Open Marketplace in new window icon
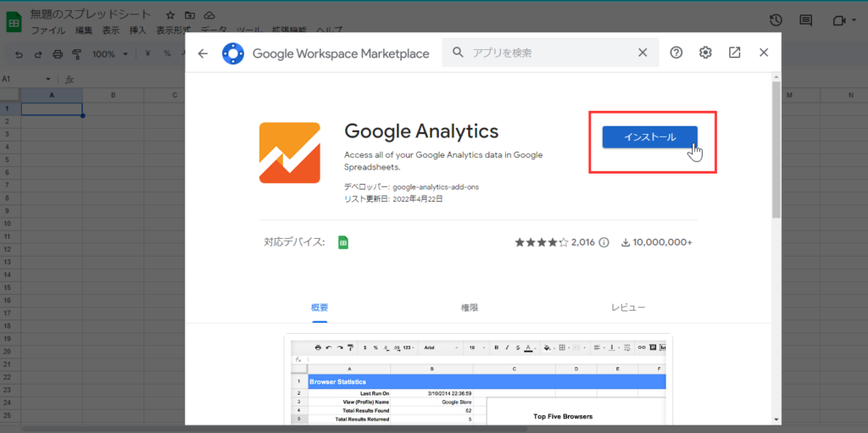The width and height of the screenshot is (868, 433). pyautogui.click(x=735, y=53)
